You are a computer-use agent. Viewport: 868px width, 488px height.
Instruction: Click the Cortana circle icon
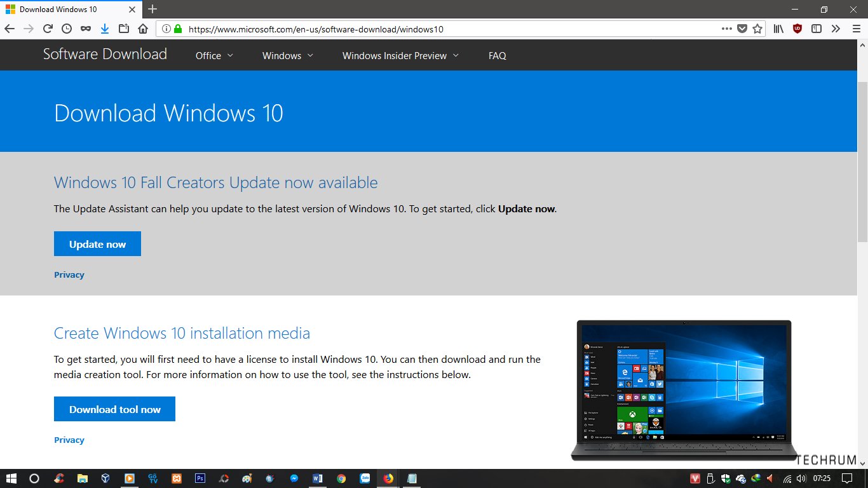[35, 478]
